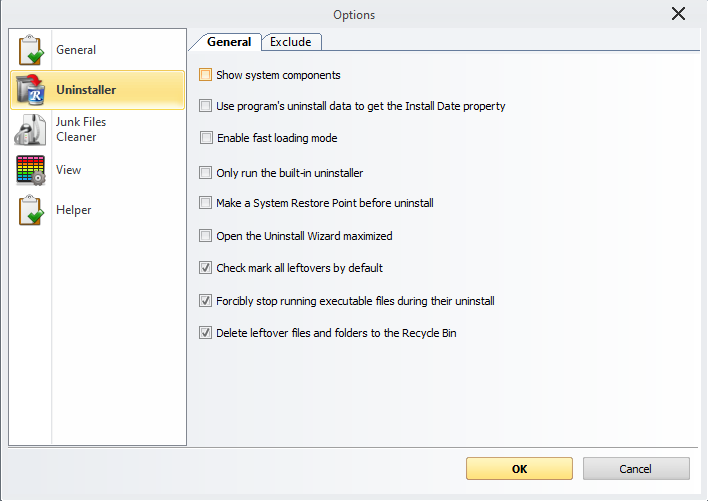Click the Uninstaller sidebar icon
This screenshot has height=501, width=708.
point(31,90)
